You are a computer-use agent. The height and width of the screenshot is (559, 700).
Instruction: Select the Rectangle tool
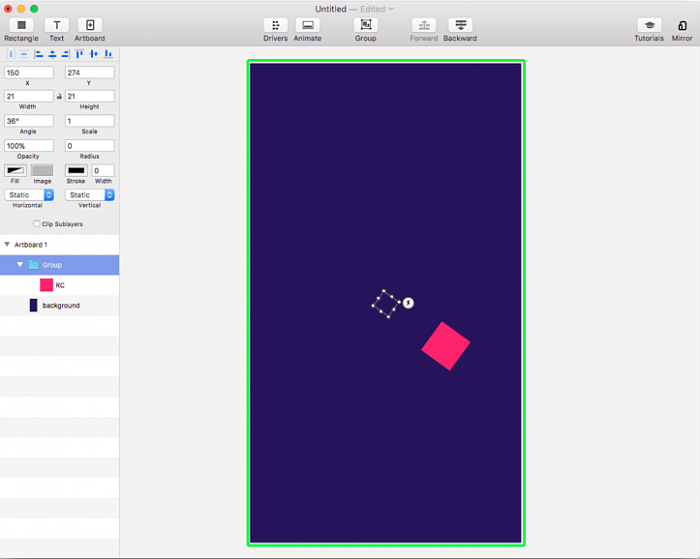click(x=21, y=25)
